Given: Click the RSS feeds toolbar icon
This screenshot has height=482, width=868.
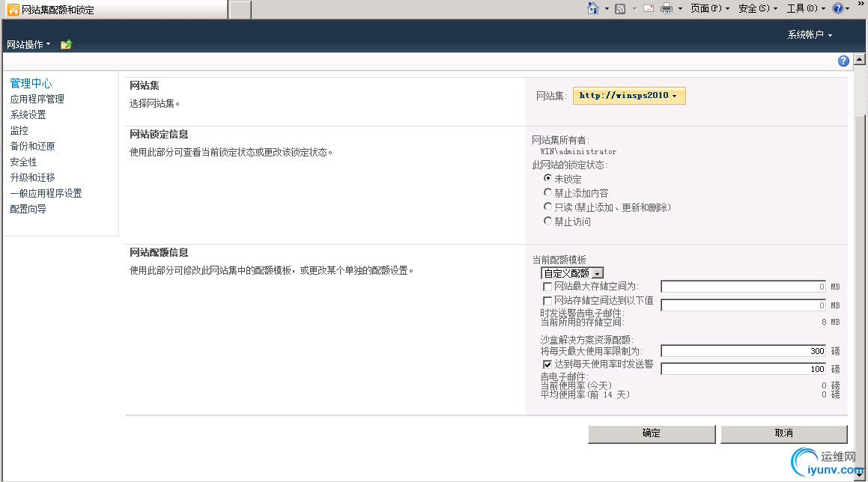Looking at the screenshot, I should pyautogui.click(x=621, y=8).
